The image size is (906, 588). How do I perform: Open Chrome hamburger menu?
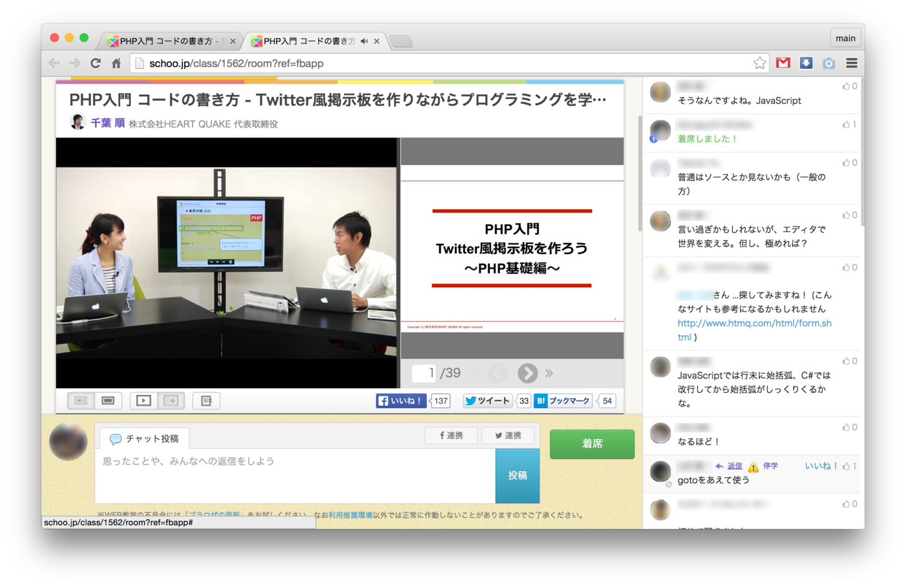(x=851, y=63)
